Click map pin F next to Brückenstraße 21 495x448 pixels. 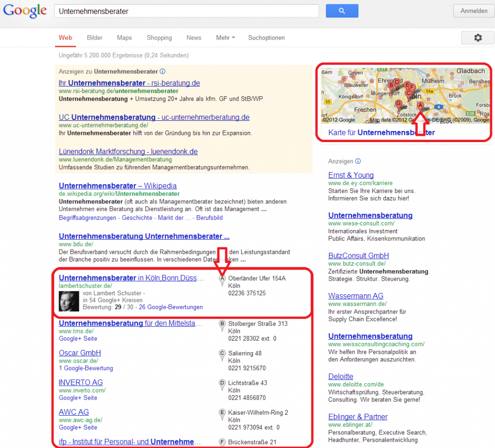point(222,442)
